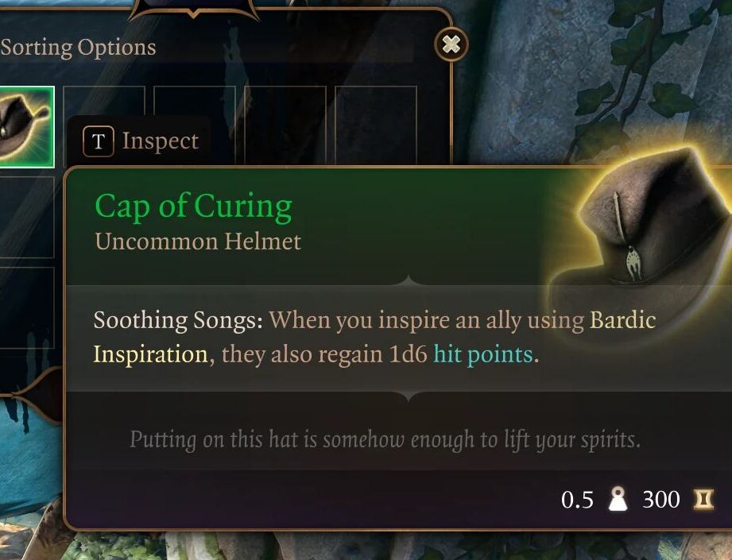Close the inventory panel with X button

click(451, 44)
